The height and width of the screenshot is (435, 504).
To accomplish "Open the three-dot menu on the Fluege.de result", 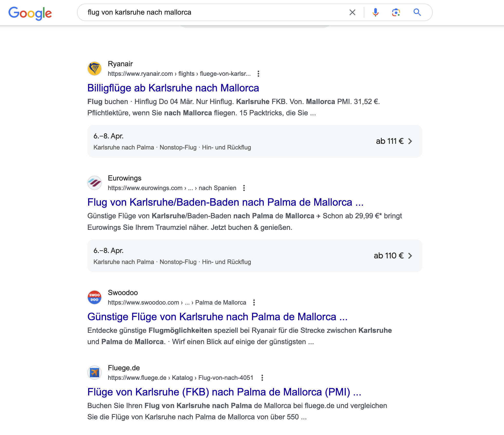I will (x=262, y=378).
